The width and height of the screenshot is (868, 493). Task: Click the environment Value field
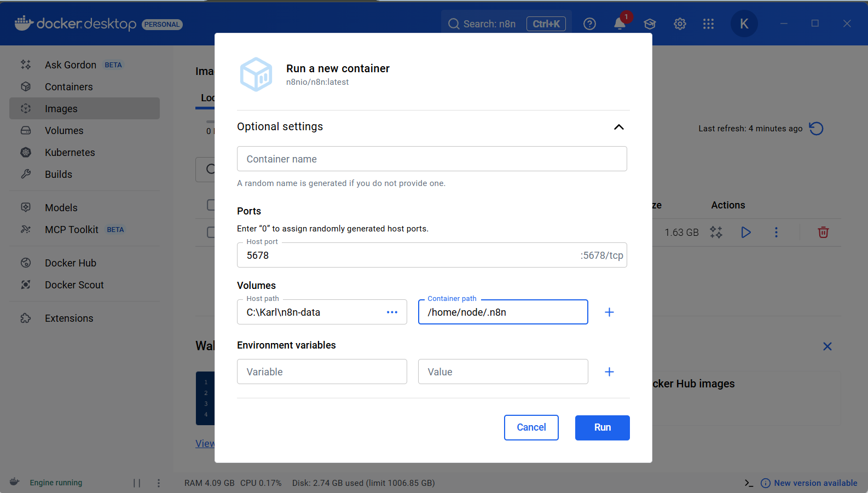click(503, 372)
